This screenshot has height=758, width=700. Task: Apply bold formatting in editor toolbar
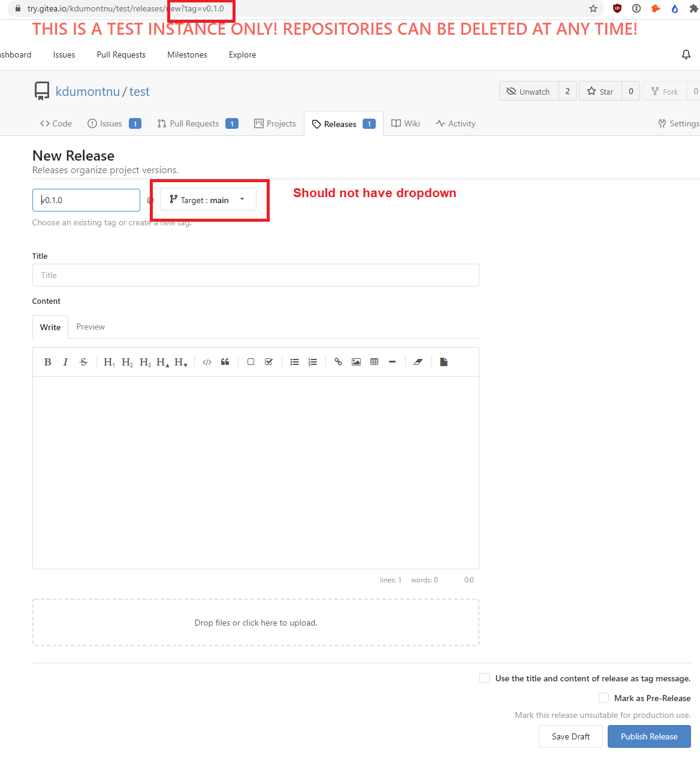(x=48, y=362)
